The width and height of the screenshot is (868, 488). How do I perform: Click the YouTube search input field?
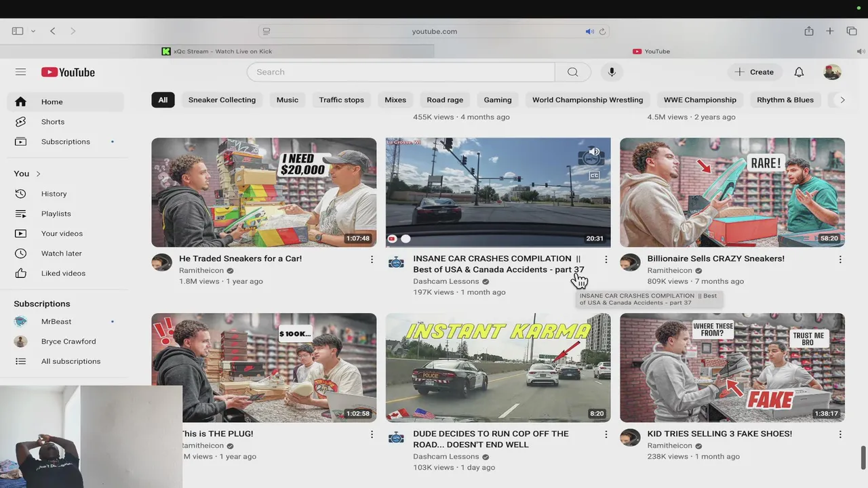[401, 72]
